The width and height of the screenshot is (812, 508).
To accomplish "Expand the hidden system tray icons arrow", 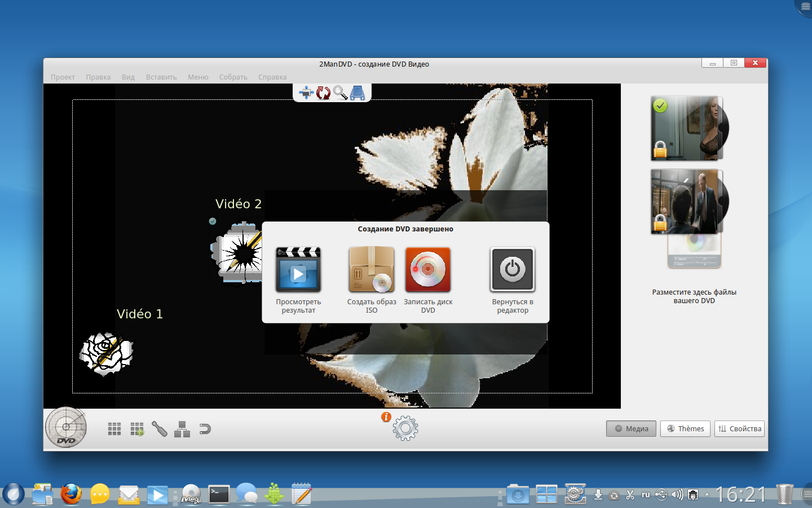I will [x=707, y=495].
